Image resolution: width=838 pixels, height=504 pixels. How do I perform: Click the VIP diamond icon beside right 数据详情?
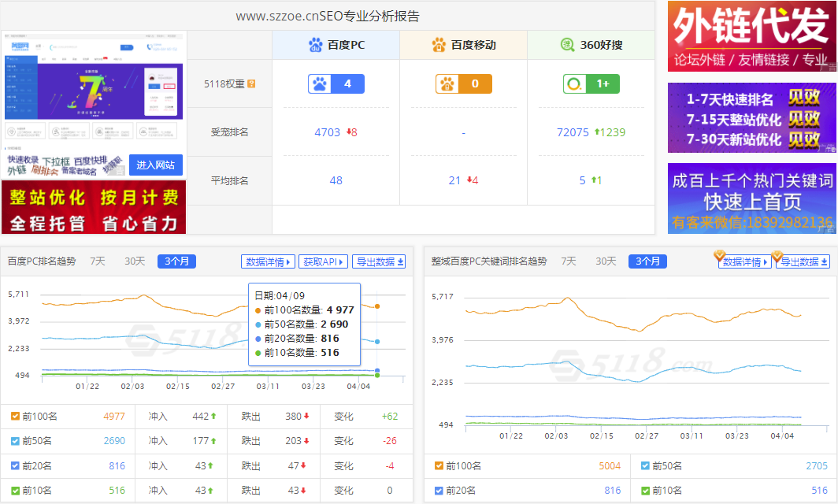point(719,255)
